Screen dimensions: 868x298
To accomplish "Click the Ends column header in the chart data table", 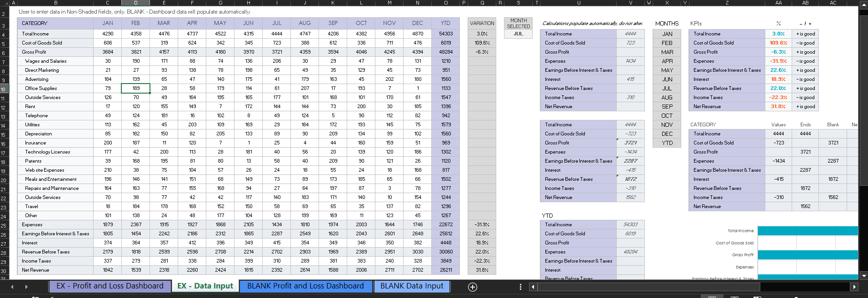I will click(x=805, y=124).
